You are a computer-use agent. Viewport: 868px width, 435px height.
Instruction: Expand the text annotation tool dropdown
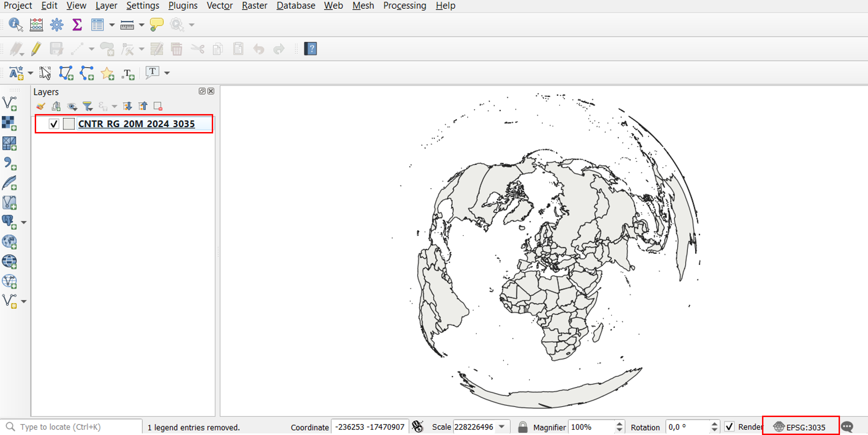[167, 73]
